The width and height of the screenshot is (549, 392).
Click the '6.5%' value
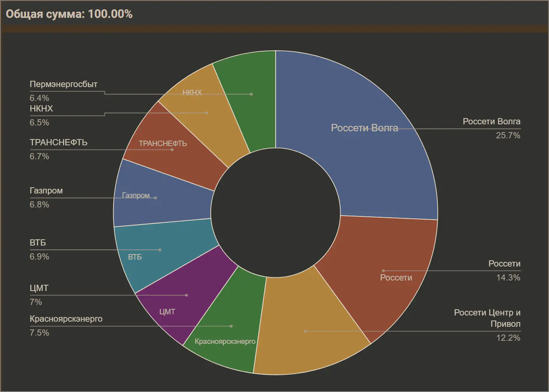click(39, 122)
